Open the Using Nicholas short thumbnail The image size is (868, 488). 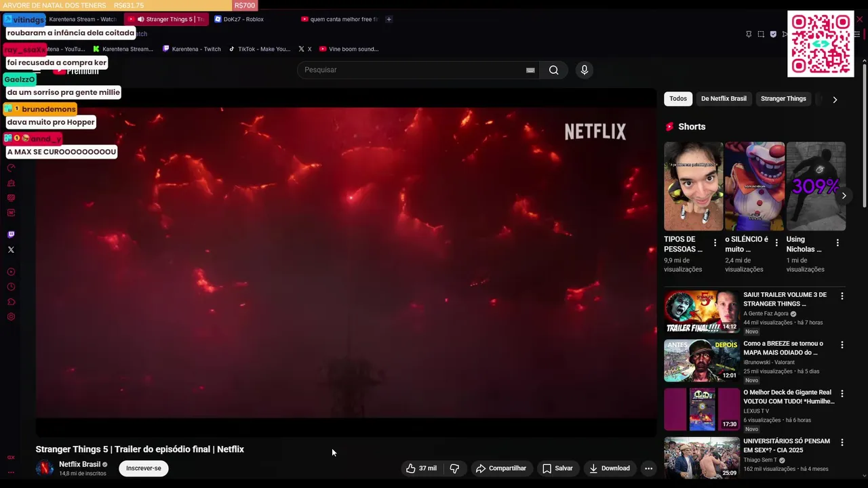816,186
